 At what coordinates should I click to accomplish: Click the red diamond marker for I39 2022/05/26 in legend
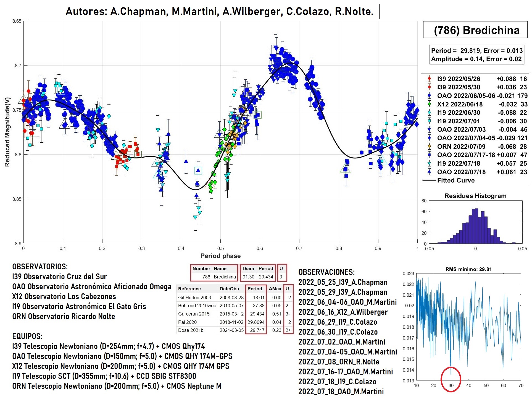[x=429, y=79]
